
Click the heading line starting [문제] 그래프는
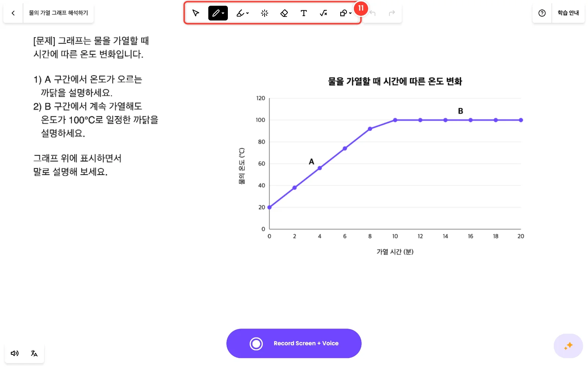tap(91, 41)
